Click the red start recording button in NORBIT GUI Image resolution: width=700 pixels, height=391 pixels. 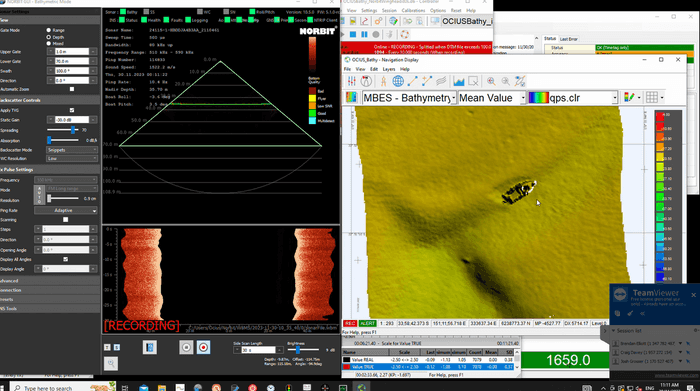point(204,347)
